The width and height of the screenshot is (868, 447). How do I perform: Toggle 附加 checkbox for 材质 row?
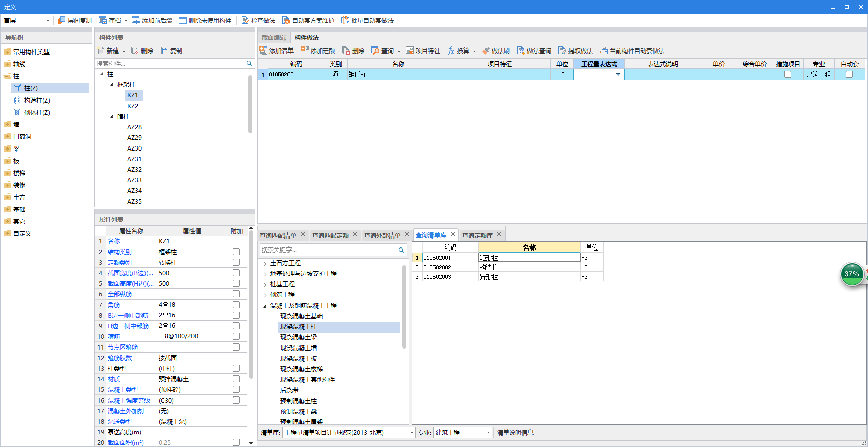click(236, 379)
